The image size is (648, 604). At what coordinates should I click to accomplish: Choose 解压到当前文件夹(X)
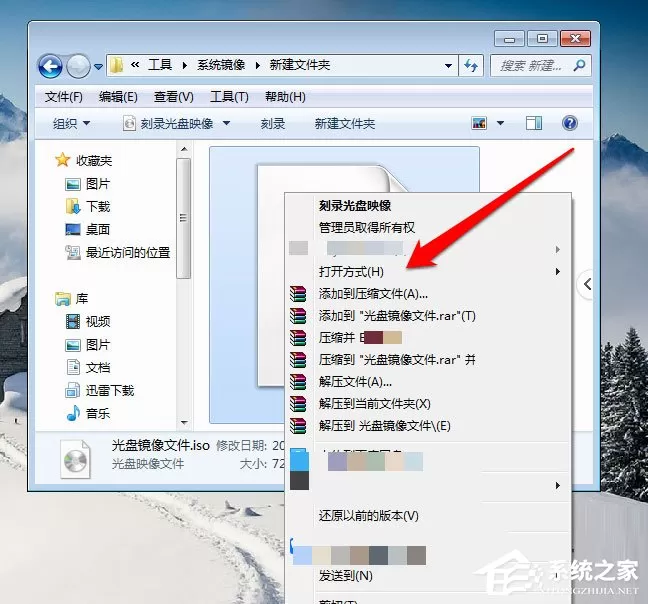374,404
